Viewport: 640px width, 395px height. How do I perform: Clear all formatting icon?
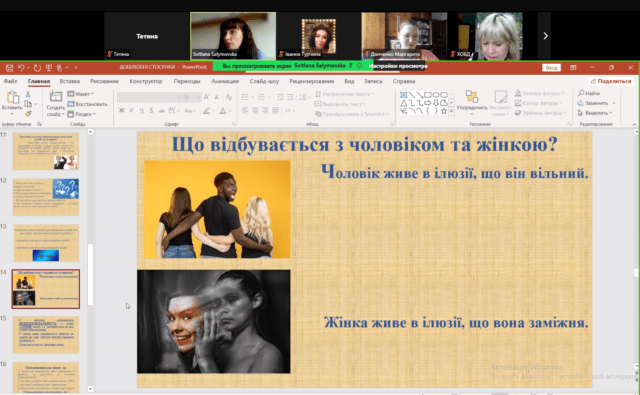tap(229, 97)
